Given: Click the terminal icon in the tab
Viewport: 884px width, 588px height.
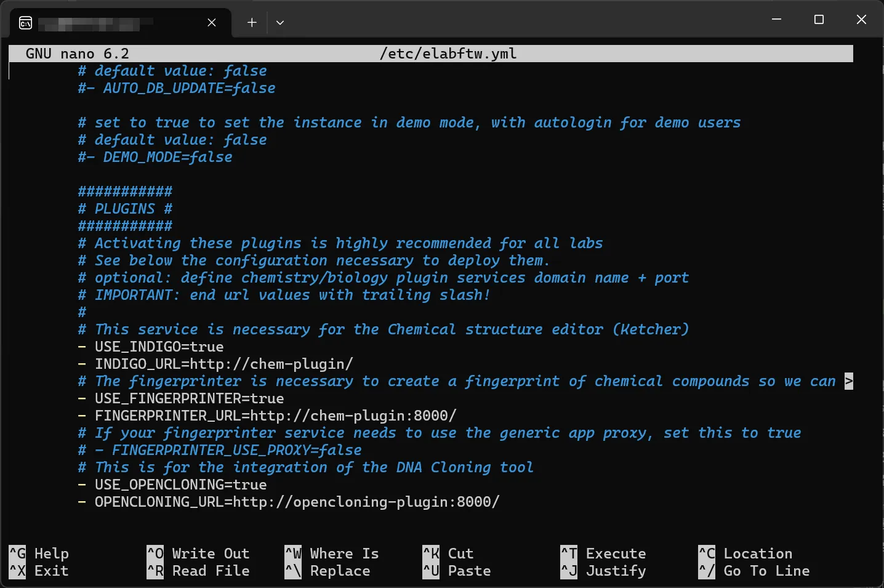Looking at the screenshot, I should [x=26, y=23].
